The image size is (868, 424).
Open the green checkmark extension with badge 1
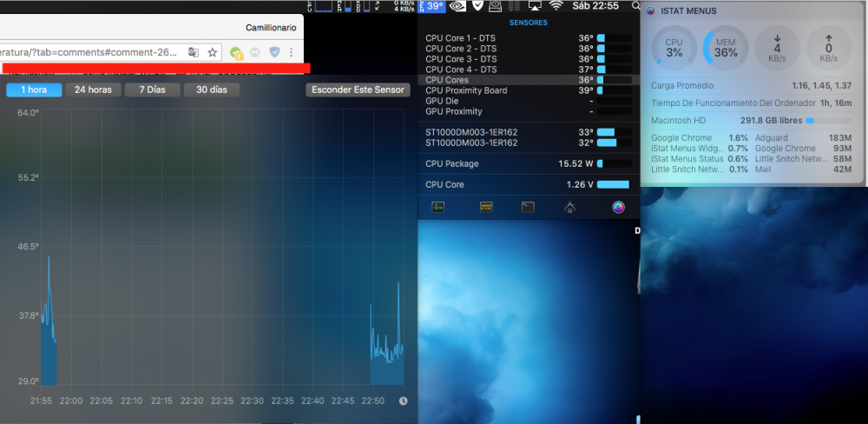coord(236,53)
